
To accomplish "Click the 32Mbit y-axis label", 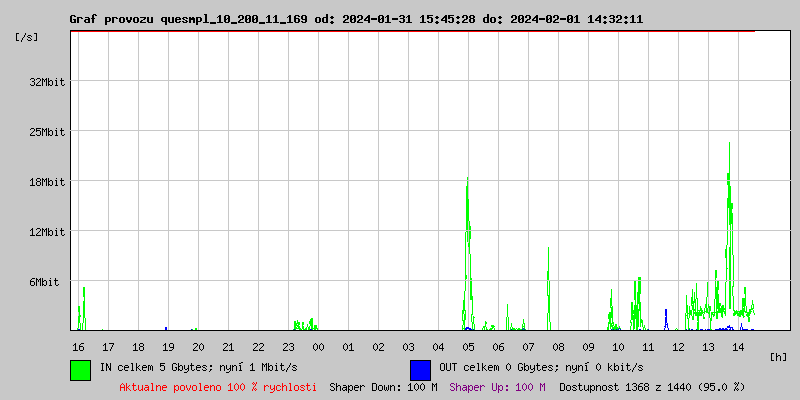I will click(47, 82).
